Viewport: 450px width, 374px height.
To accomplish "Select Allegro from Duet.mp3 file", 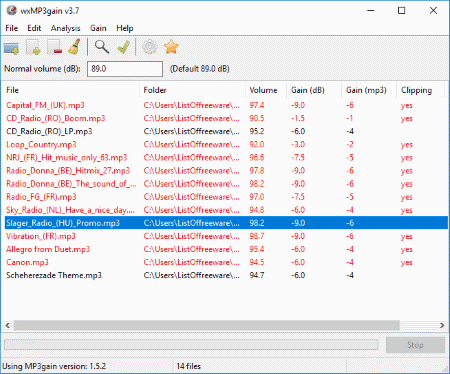I will coord(48,249).
